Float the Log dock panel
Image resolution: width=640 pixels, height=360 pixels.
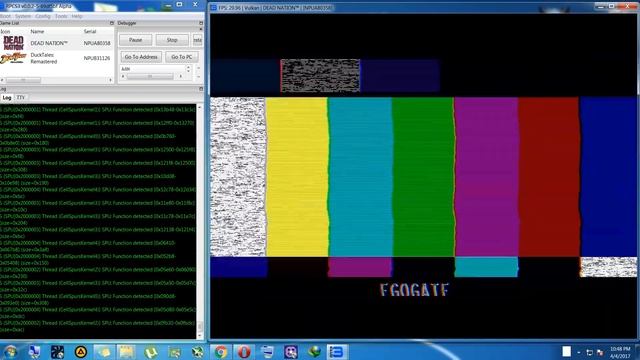click(201, 89)
